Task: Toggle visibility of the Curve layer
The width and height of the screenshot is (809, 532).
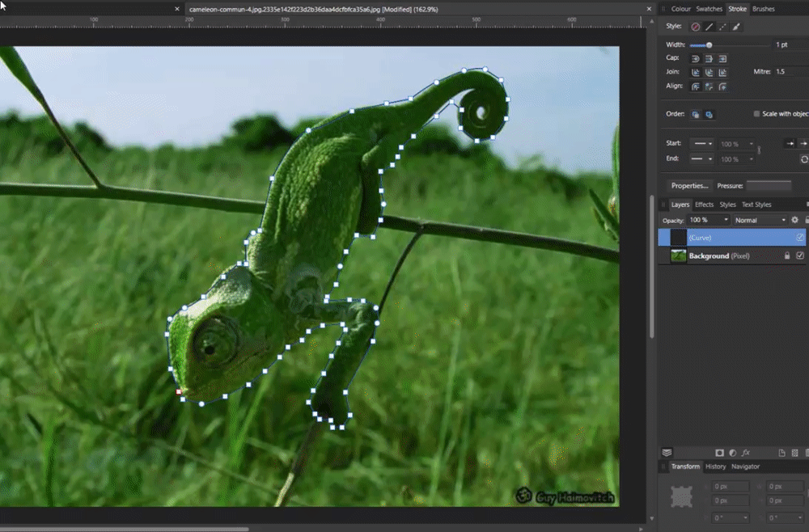Action: 799,238
